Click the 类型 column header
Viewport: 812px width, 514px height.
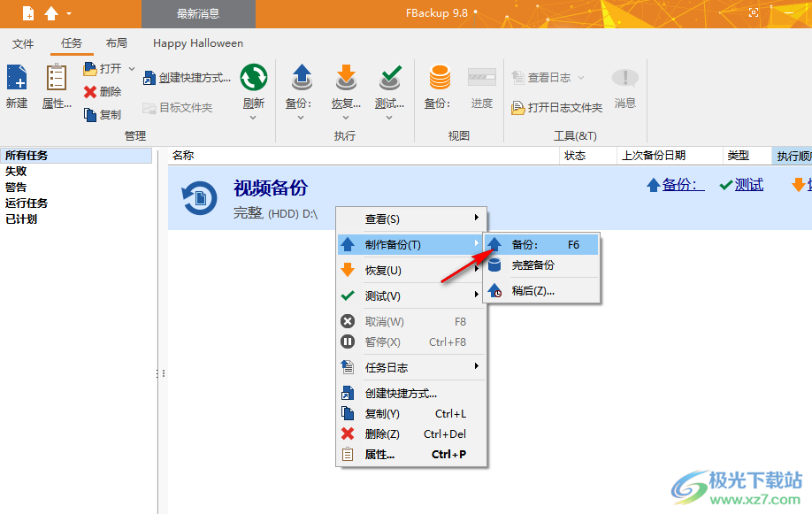[x=747, y=156]
